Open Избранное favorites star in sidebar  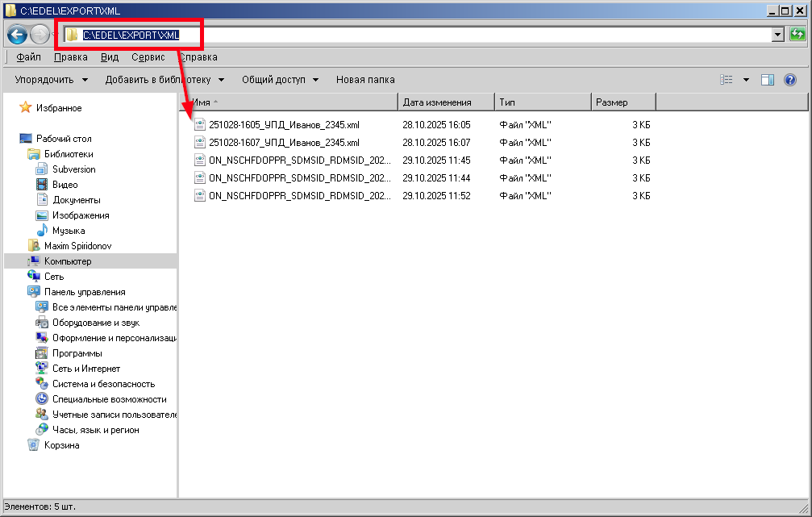26,108
